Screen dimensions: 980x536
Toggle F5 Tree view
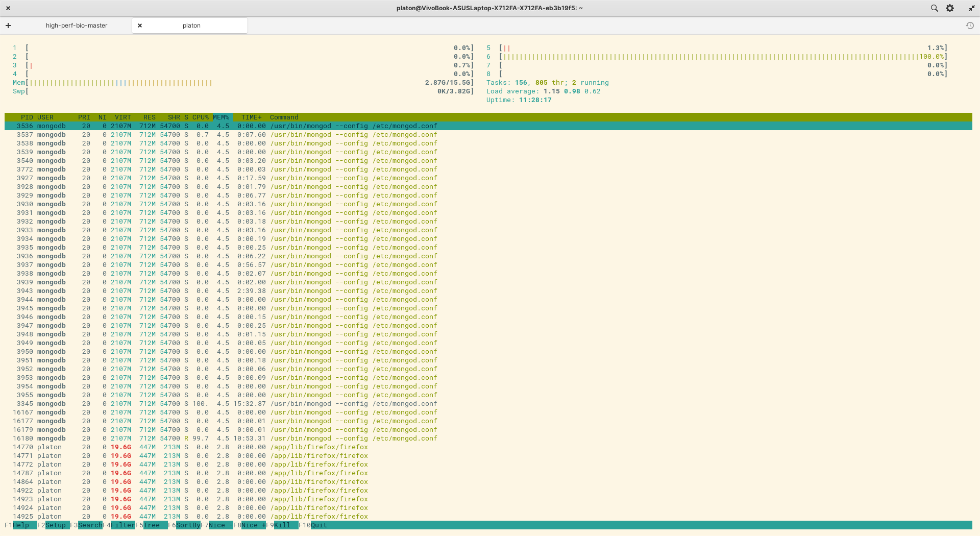click(151, 525)
